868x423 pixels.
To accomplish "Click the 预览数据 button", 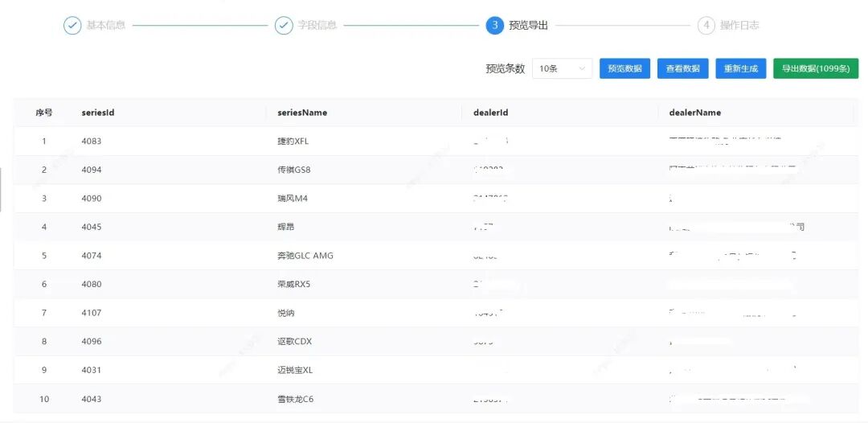I will pyautogui.click(x=625, y=68).
